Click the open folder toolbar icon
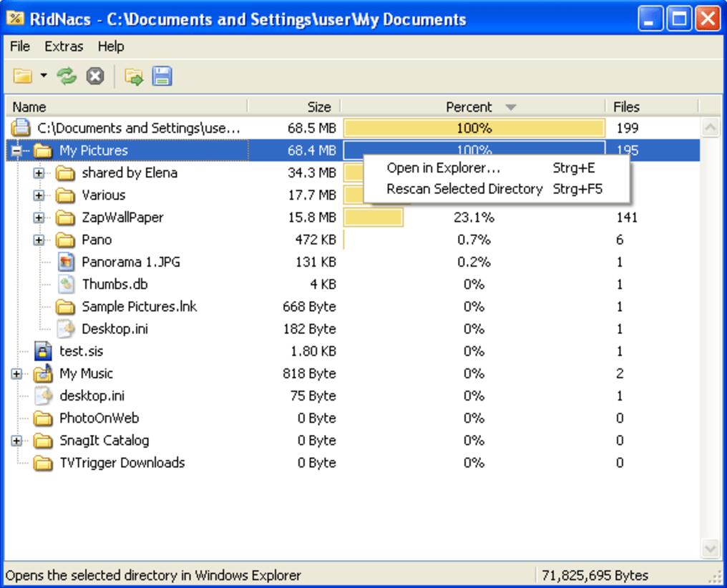The height and width of the screenshot is (588, 727). (x=23, y=76)
